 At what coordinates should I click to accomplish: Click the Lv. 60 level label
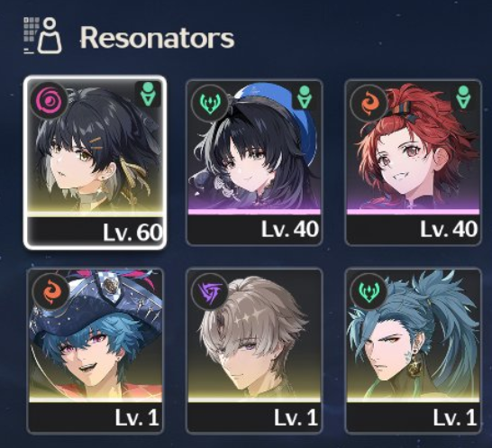132,233
